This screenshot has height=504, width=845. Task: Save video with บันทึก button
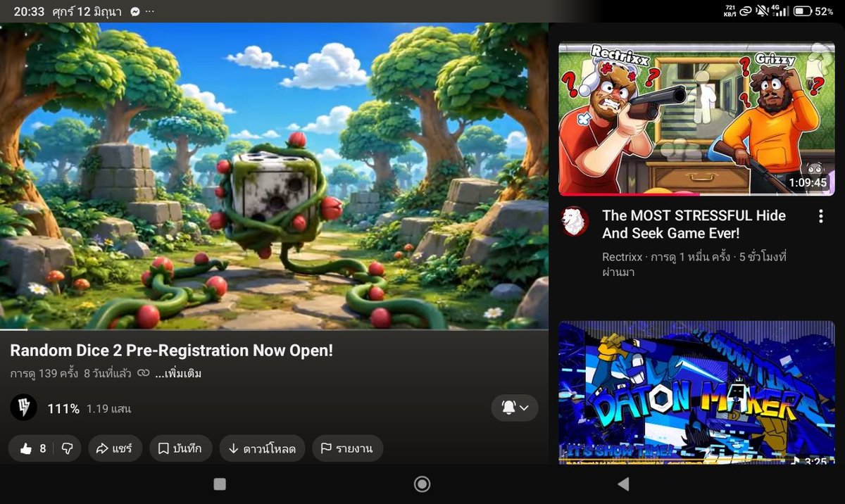[180, 448]
